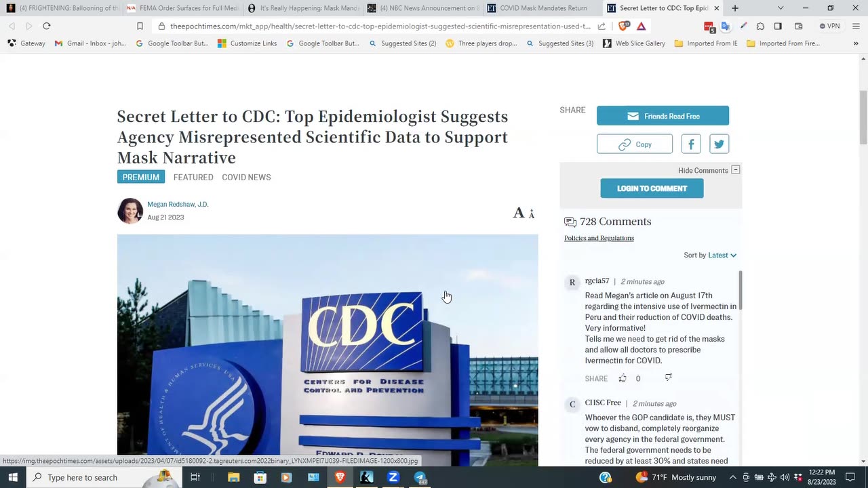Open the red password manager extension icon
Image resolution: width=868 pixels, height=488 pixels.
[709, 26]
